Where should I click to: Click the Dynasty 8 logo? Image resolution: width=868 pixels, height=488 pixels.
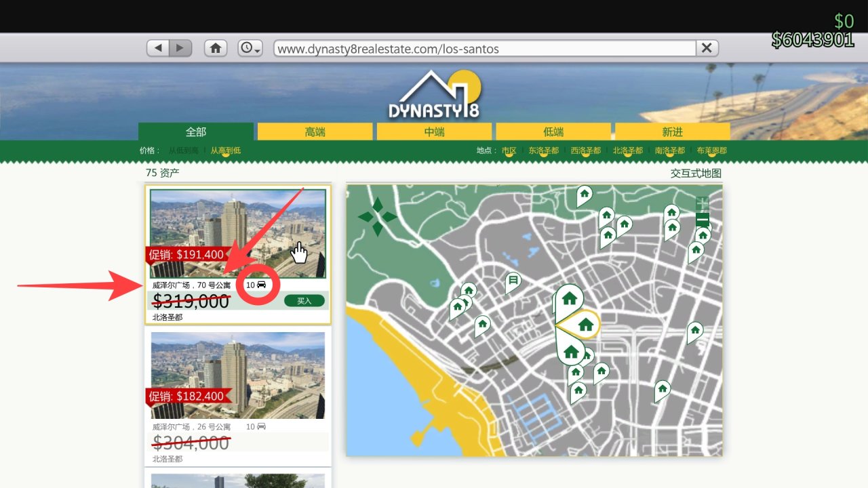pyautogui.click(x=434, y=95)
